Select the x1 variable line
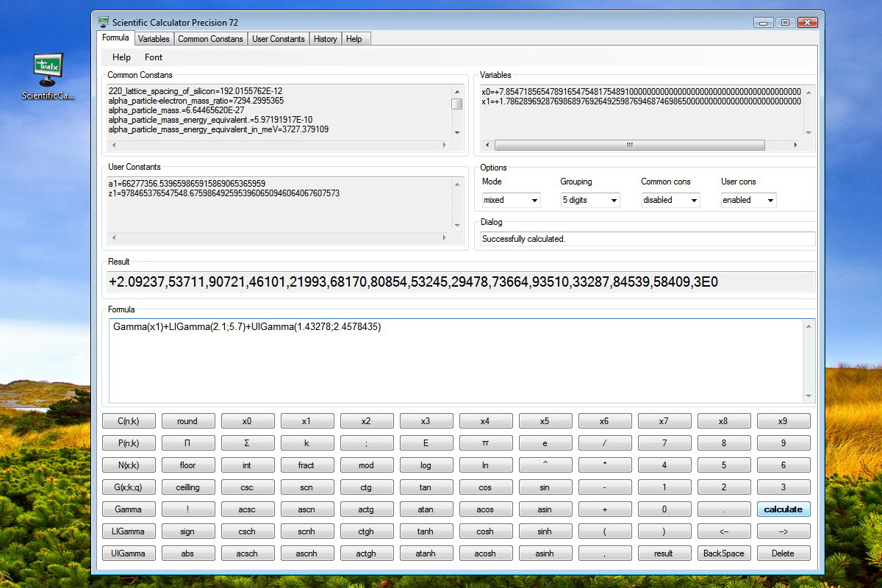Screen dimensions: 882x588 [x=641, y=102]
